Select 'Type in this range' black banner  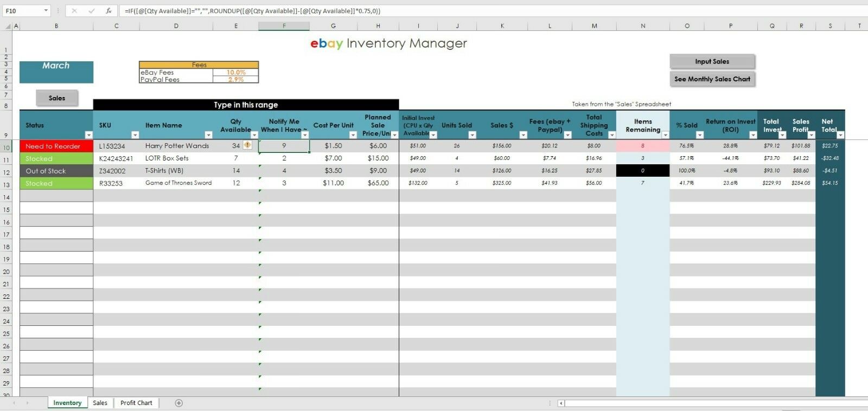point(246,105)
